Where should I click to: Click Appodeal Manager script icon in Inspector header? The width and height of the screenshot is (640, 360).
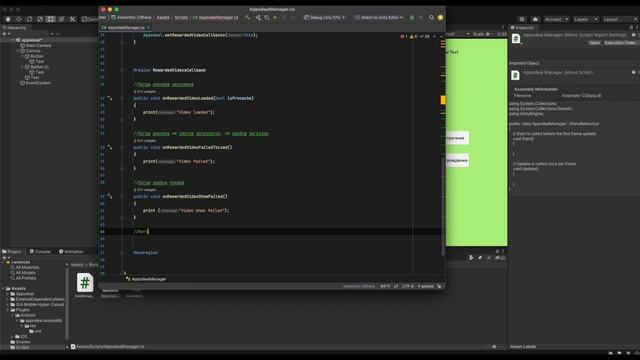click(516, 38)
